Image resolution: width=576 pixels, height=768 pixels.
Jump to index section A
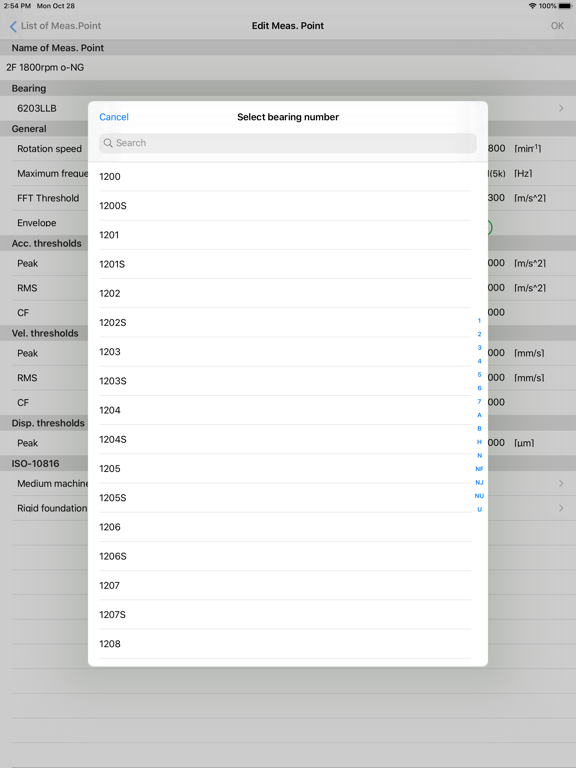(x=480, y=415)
